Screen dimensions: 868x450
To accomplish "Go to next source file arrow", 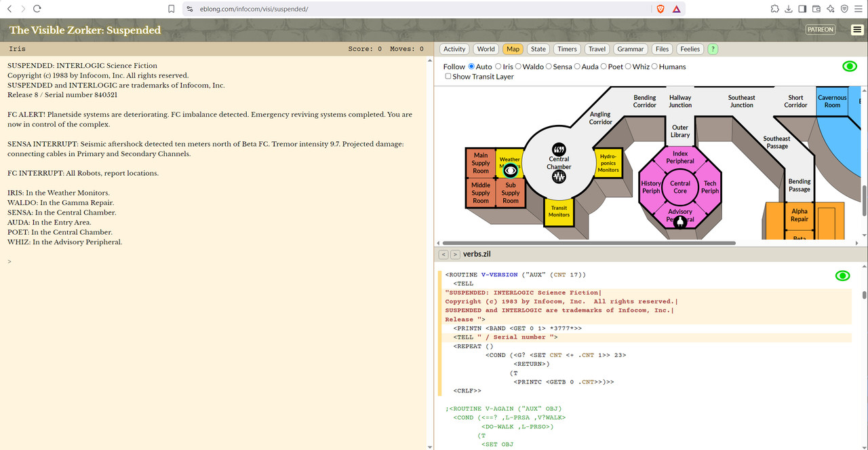I will [x=455, y=255].
